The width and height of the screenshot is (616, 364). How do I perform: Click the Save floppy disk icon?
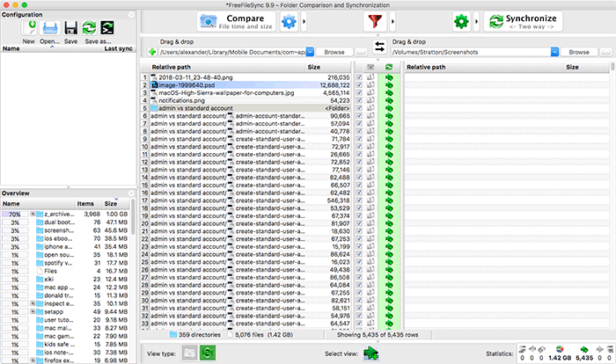[70, 28]
